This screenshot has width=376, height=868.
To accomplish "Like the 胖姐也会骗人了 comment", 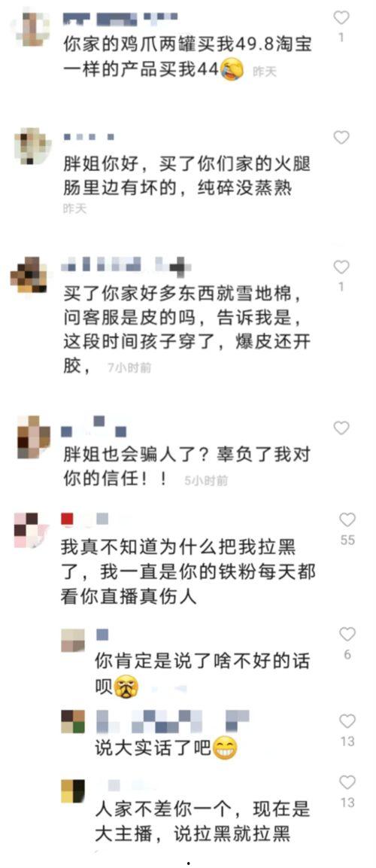I will 341,428.
